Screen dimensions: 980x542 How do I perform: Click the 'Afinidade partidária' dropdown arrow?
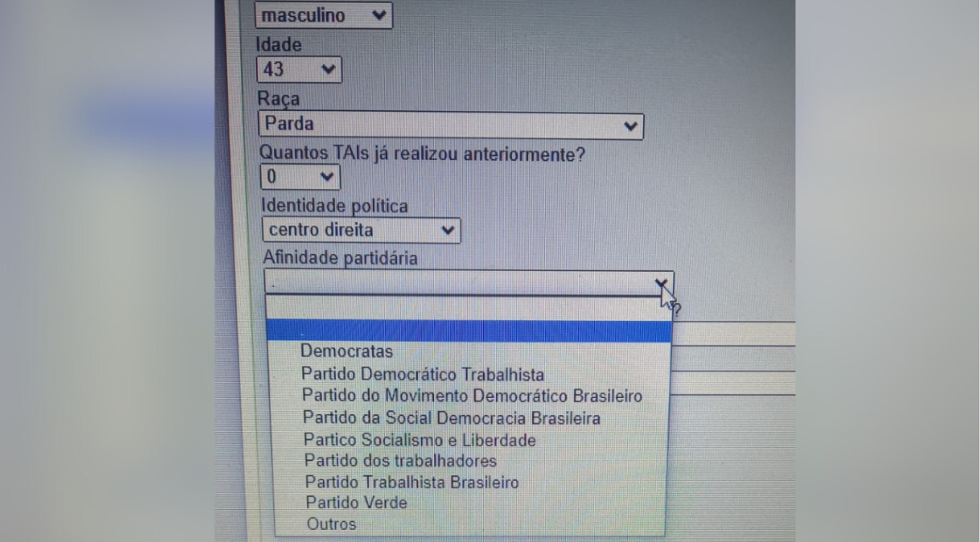click(661, 282)
